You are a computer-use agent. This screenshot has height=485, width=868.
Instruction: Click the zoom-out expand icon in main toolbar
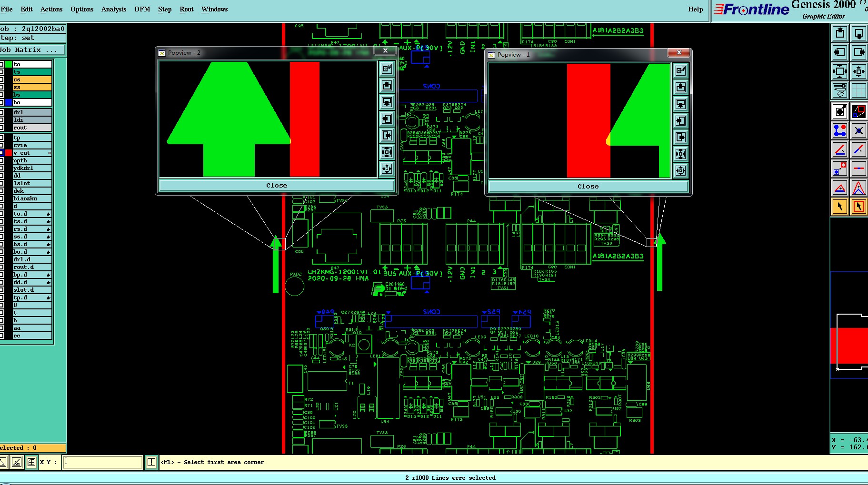pyautogui.click(x=840, y=72)
